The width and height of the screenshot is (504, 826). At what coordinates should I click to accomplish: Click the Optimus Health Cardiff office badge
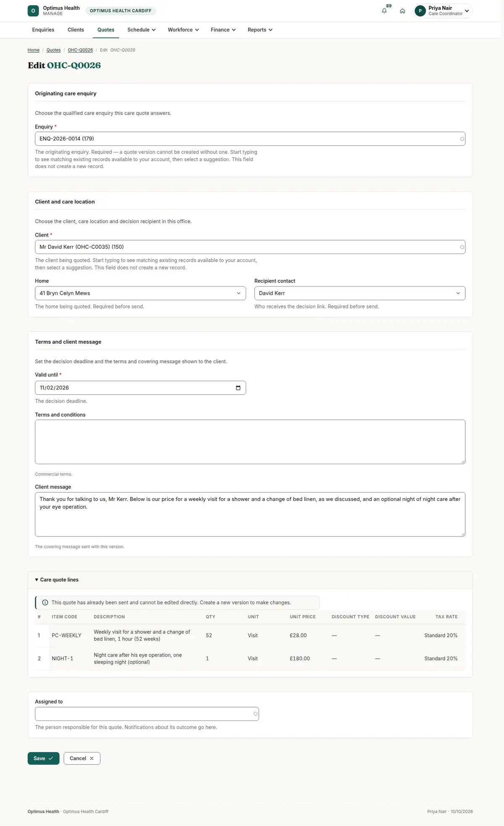click(121, 11)
